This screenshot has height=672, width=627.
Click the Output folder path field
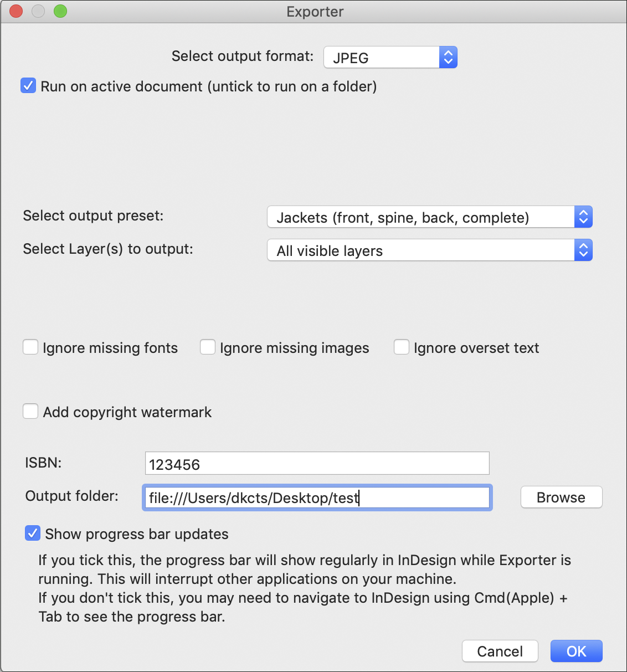(x=317, y=497)
